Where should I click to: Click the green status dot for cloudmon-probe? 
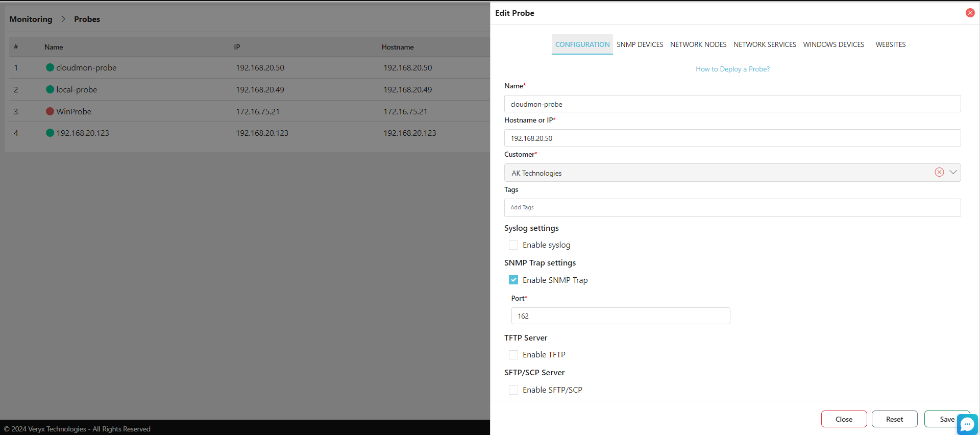(x=50, y=67)
